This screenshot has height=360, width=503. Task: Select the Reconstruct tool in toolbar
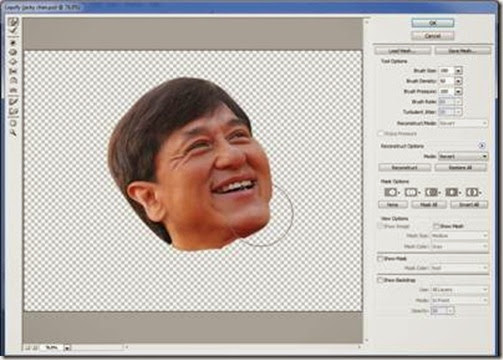(13, 30)
